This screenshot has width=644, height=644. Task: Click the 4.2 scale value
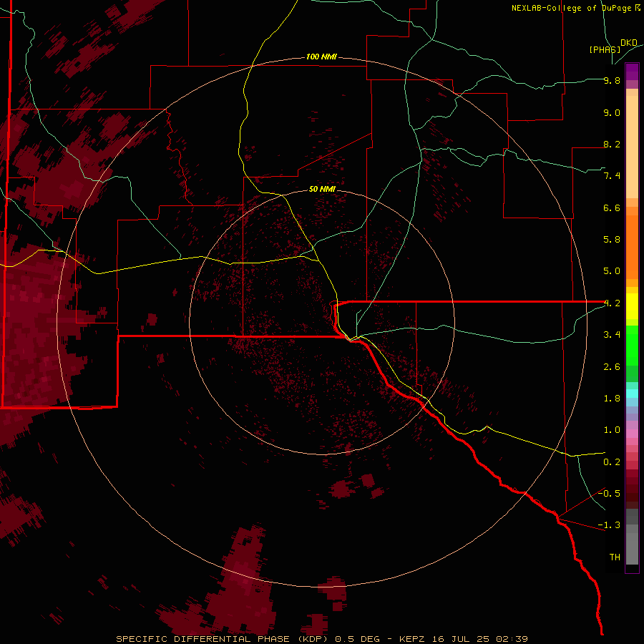pos(612,303)
